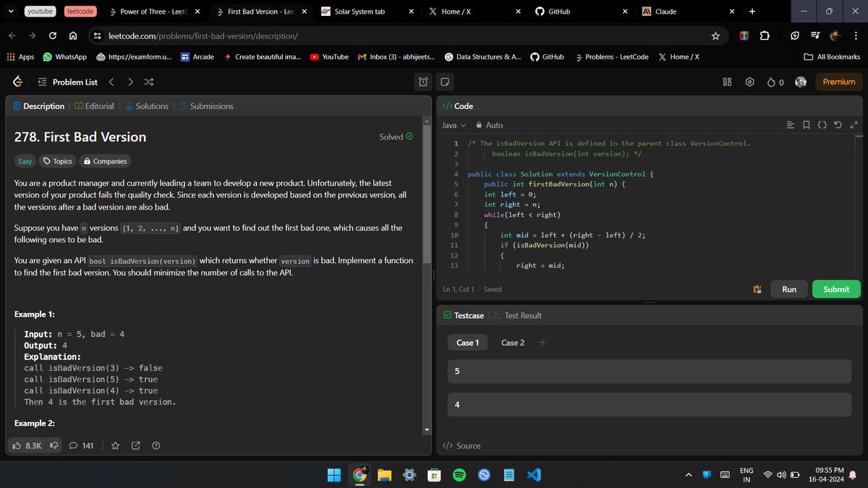The image size is (868, 488).
Task: Bookmark this page using the address bar star
Action: pos(715,36)
